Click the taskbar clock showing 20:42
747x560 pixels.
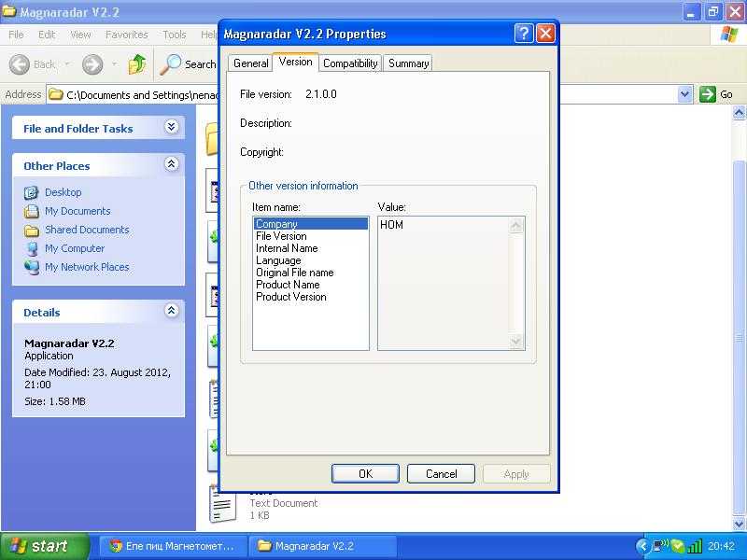point(721,546)
